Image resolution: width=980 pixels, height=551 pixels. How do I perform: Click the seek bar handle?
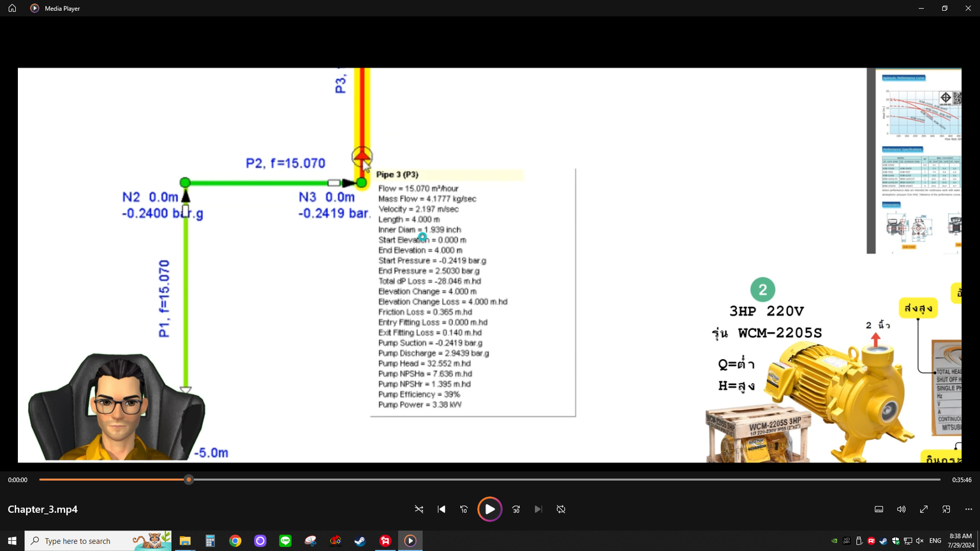pos(189,480)
